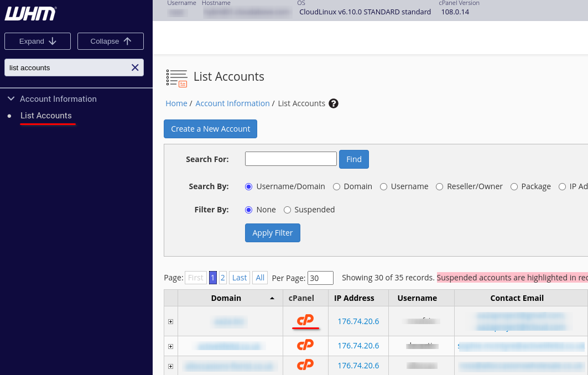The width and height of the screenshot is (588, 375).
Task: Expand the second account row details
Action: 170,346
